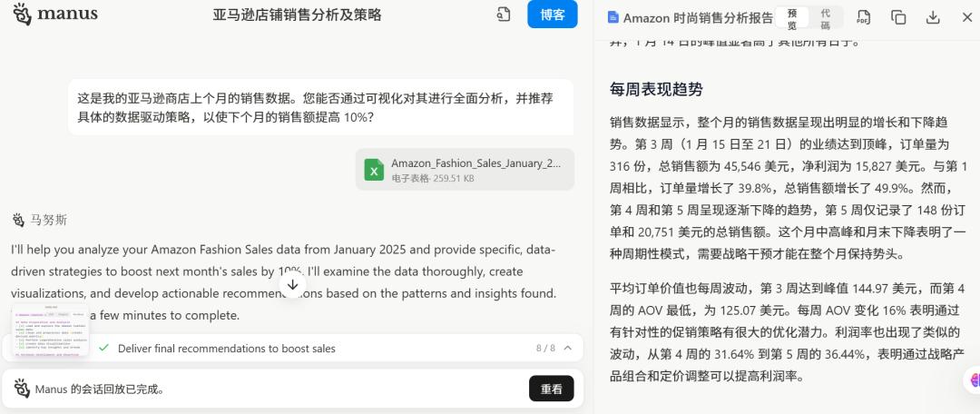Click the Manus logo in header
Image resolution: width=980 pixels, height=414 pixels.
55,15
